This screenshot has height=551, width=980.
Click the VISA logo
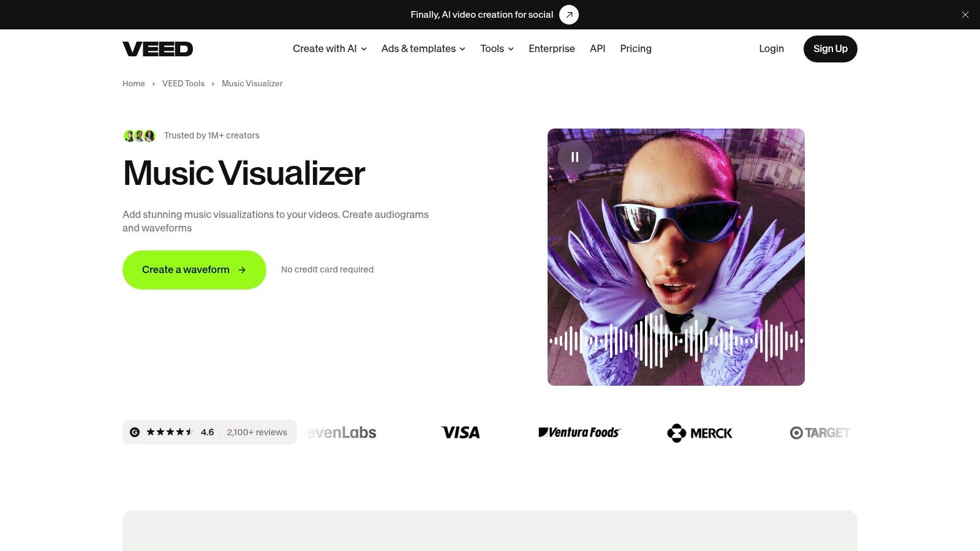click(461, 432)
